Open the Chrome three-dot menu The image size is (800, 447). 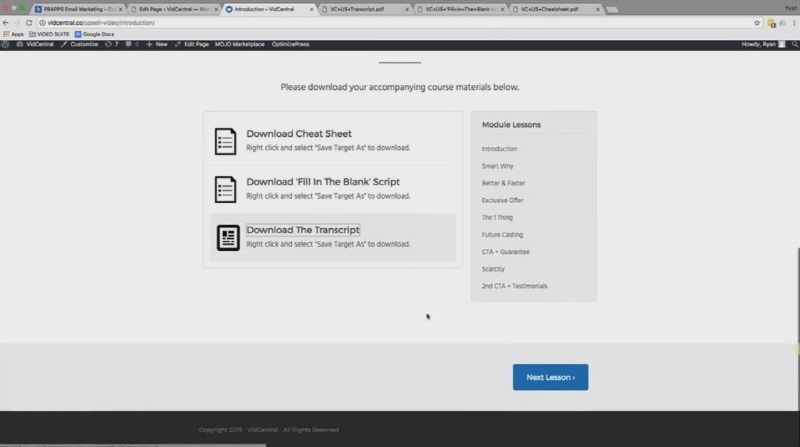[x=794, y=23]
